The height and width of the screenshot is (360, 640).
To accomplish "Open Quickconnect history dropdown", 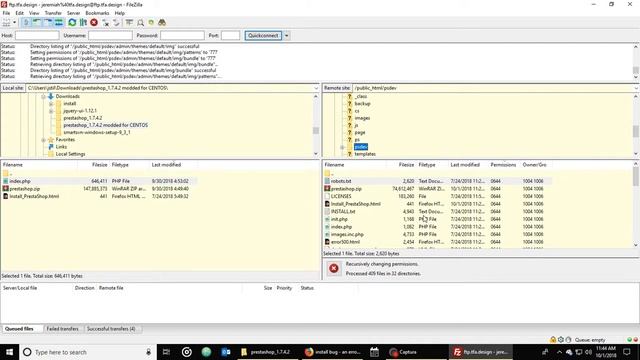I will coord(287,36).
